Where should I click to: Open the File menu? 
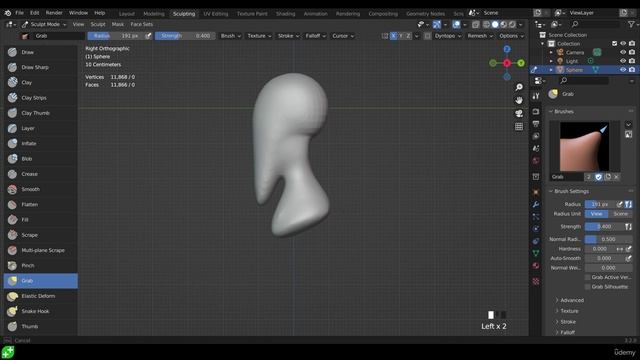coord(19,13)
